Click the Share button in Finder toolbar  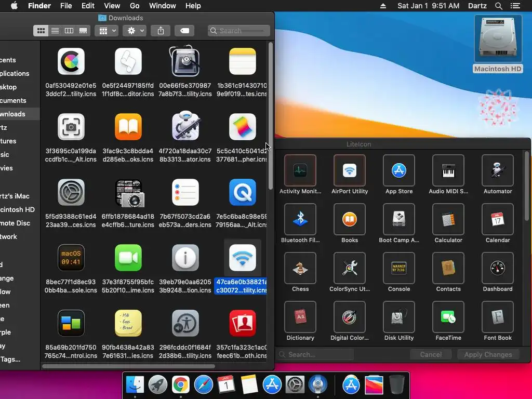(161, 31)
